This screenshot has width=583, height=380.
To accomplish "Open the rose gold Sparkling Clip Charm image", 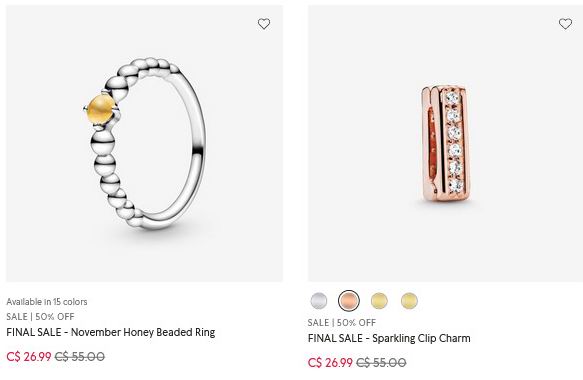I will pos(445,144).
